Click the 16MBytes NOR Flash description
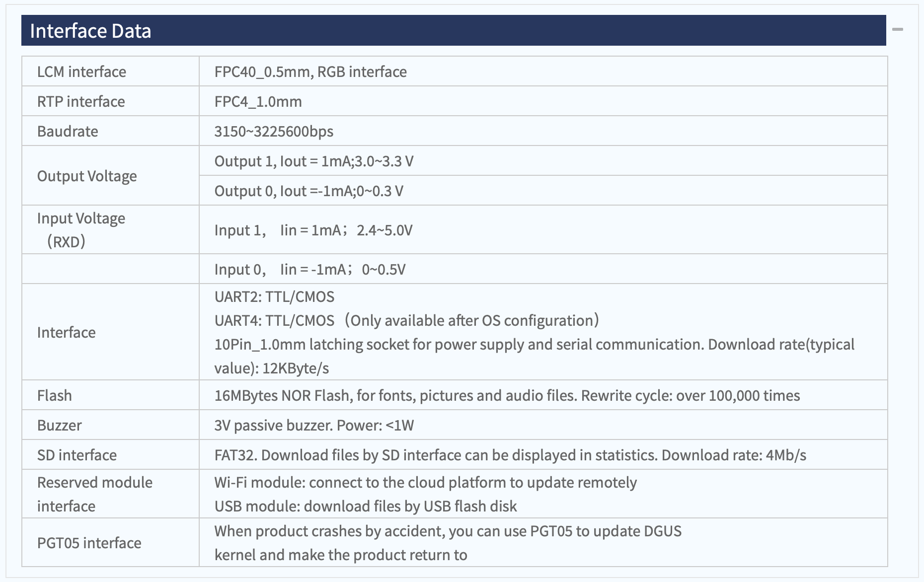Viewport: 924px width, 582px height. [x=507, y=395]
